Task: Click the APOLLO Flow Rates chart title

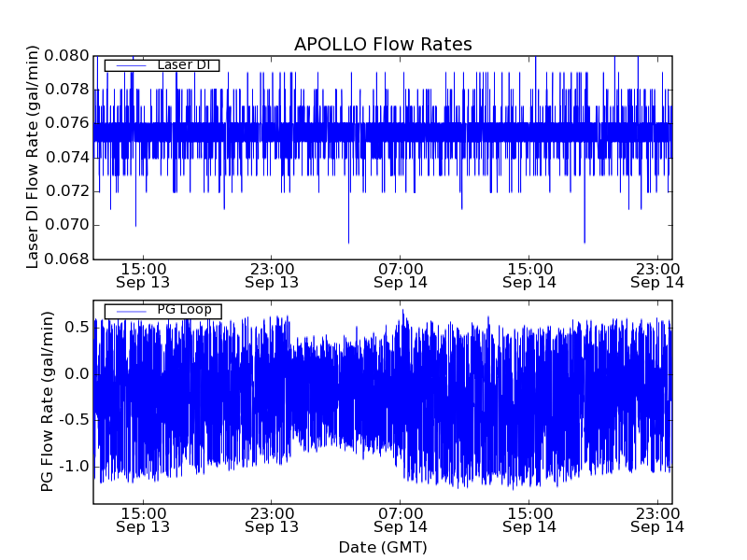Action: (383, 45)
